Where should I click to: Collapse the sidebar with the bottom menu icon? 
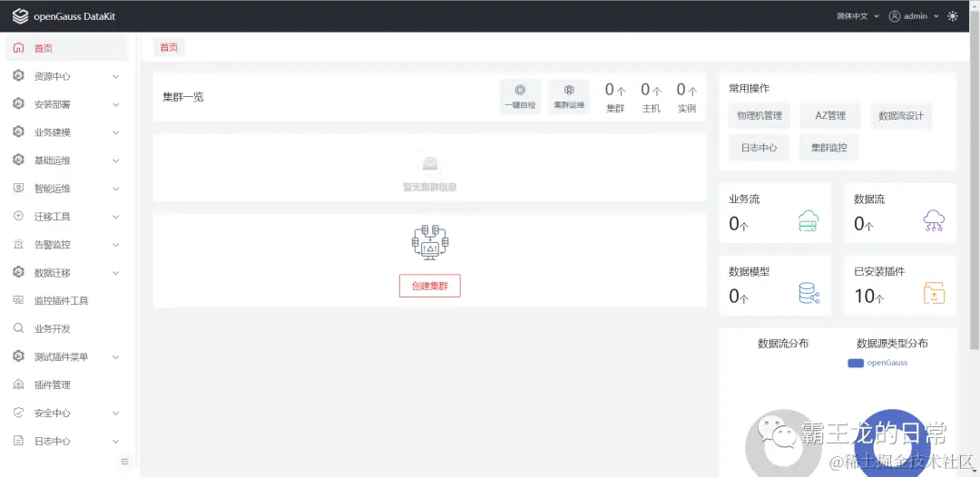[125, 462]
